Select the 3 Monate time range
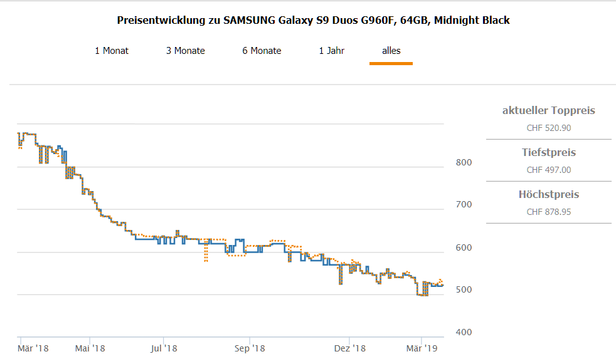Image resolution: width=616 pixels, height=364 pixels. (x=185, y=51)
